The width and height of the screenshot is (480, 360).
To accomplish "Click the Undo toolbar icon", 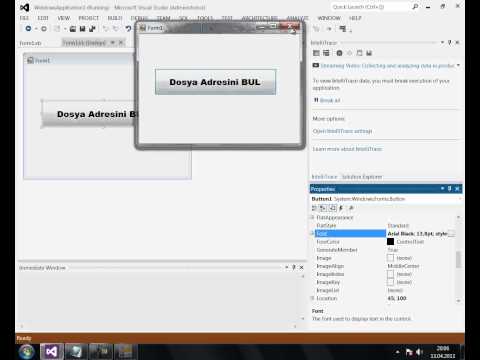I will [106, 29].
